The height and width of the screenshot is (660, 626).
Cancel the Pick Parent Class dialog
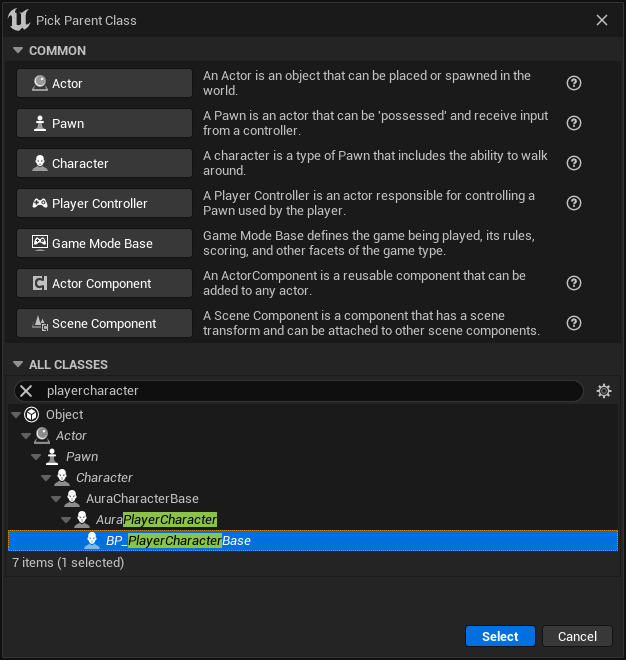577,636
